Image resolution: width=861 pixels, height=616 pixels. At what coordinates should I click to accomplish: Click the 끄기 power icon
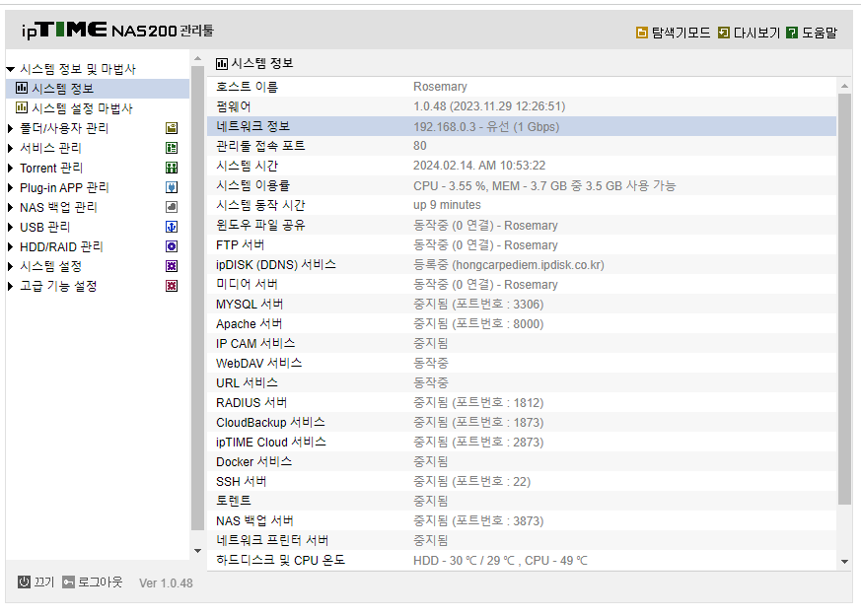click(24, 582)
